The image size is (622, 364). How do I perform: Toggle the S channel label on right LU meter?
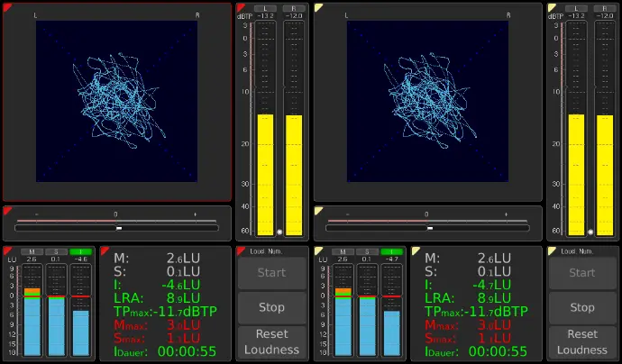[x=367, y=252]
